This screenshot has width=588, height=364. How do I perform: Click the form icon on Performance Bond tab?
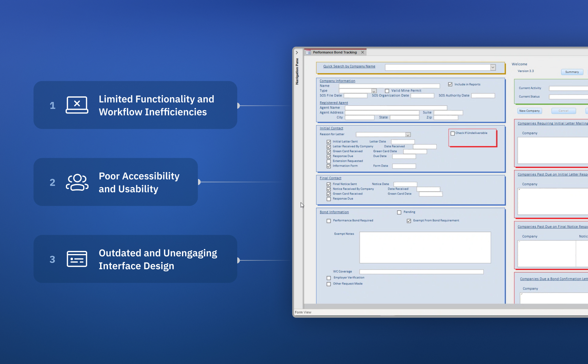(308, 53)
